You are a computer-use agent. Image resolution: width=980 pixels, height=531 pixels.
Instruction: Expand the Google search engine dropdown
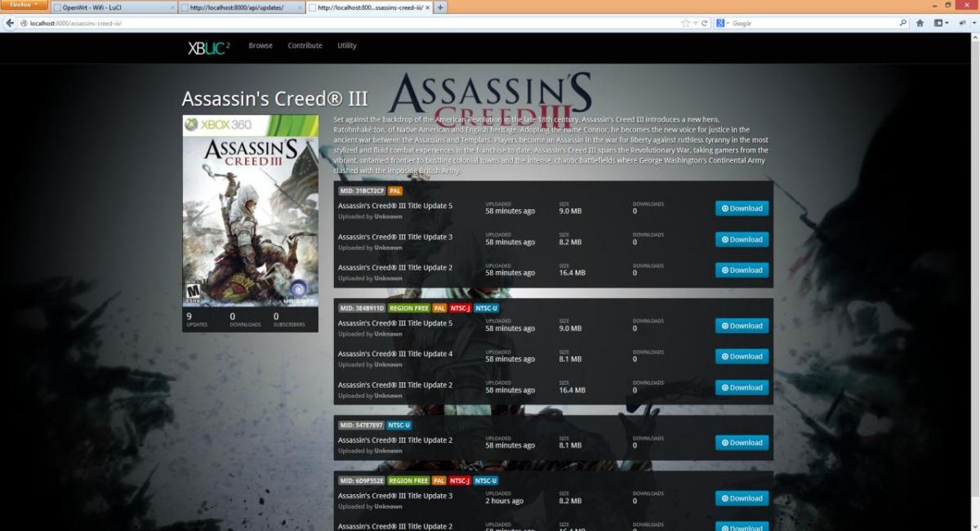point(723,23)
